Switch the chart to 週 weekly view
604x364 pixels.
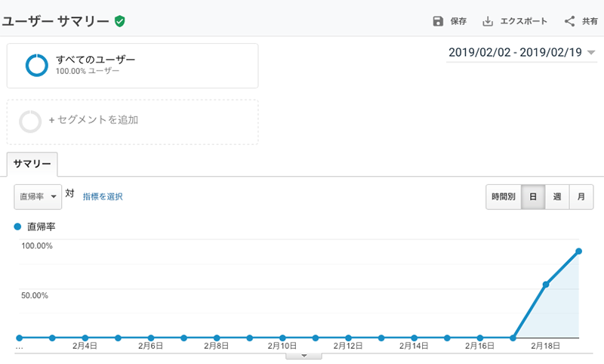click(556, 197)
